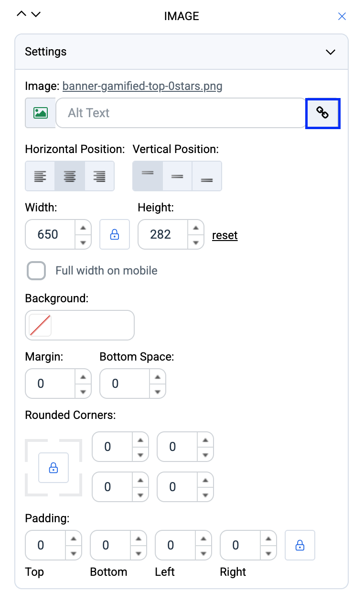
Task: Increase Left padding value
Action: point(203,538)
